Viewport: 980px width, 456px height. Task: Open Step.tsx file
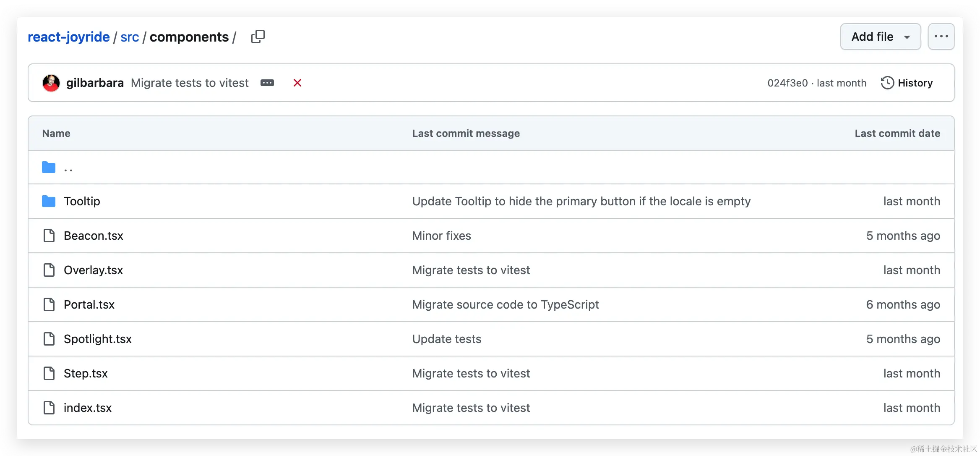(86, 373)
